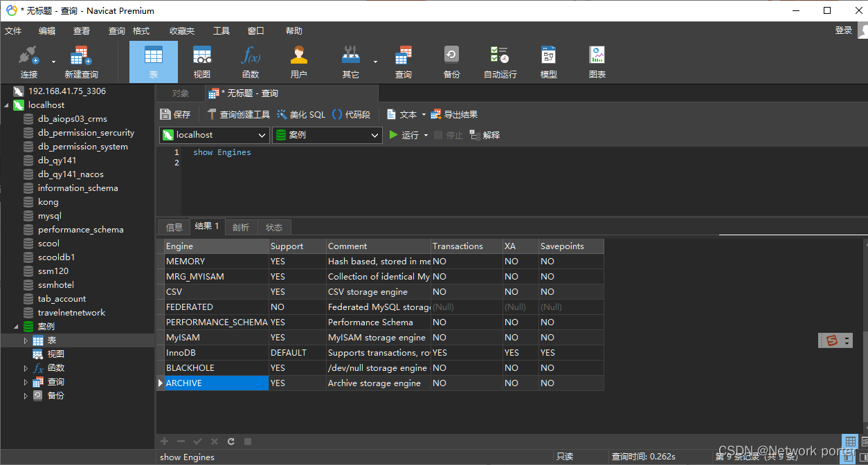Select the InnoDB engine cell
Viewport: 868px width, 465px height.
217,353
